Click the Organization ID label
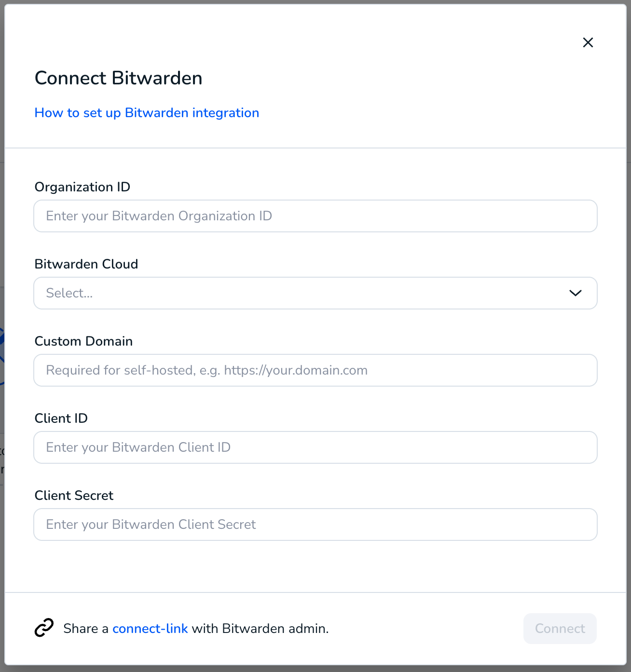Screen dimensions: 631x672 tap(82, 187)
